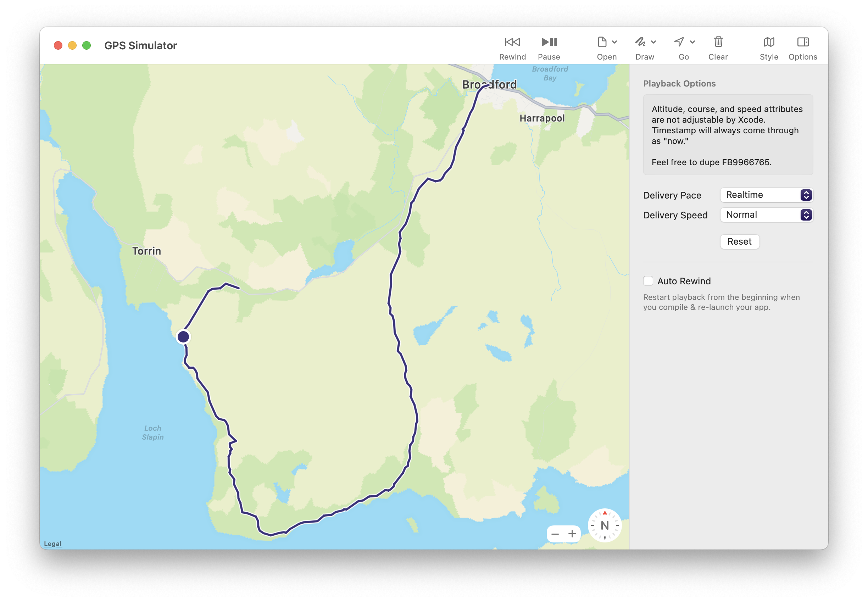Viewport: 868px width, 602px height.
Task: Select the Draw route tool
Action: pyautogui.click(x=640, y=42)
